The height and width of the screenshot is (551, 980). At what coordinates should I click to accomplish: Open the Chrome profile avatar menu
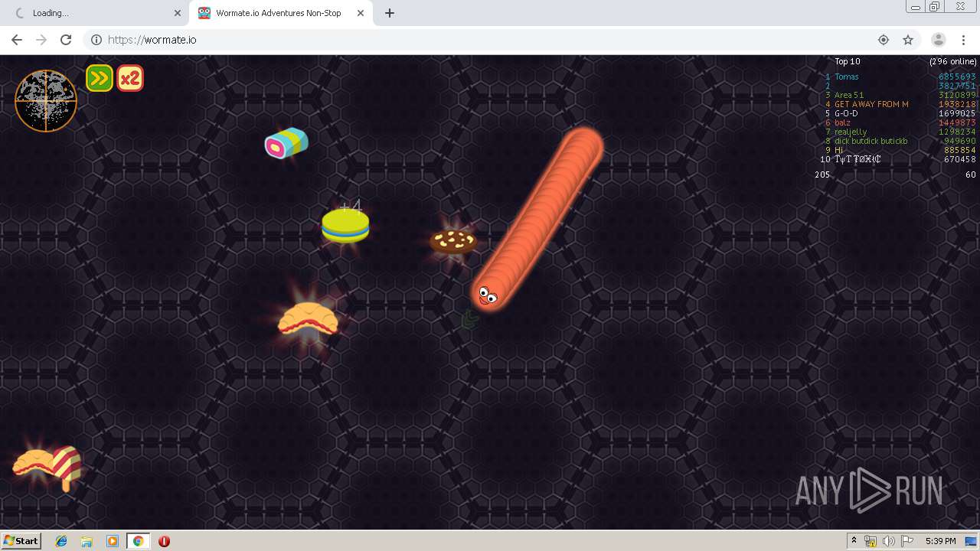(x=938, y=40)
